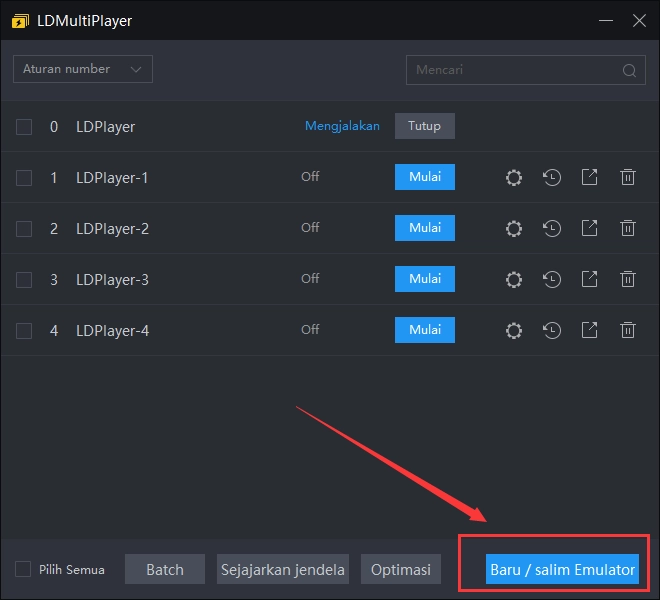Click the LDMultiPlayer logo icon
Screen dimensions: 660x600
tap(20, 21)
